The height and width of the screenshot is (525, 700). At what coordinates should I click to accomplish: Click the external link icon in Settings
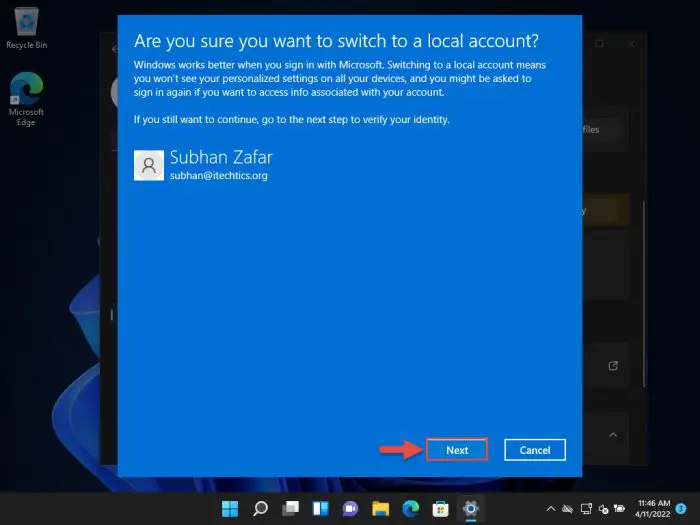coord(613,366)
